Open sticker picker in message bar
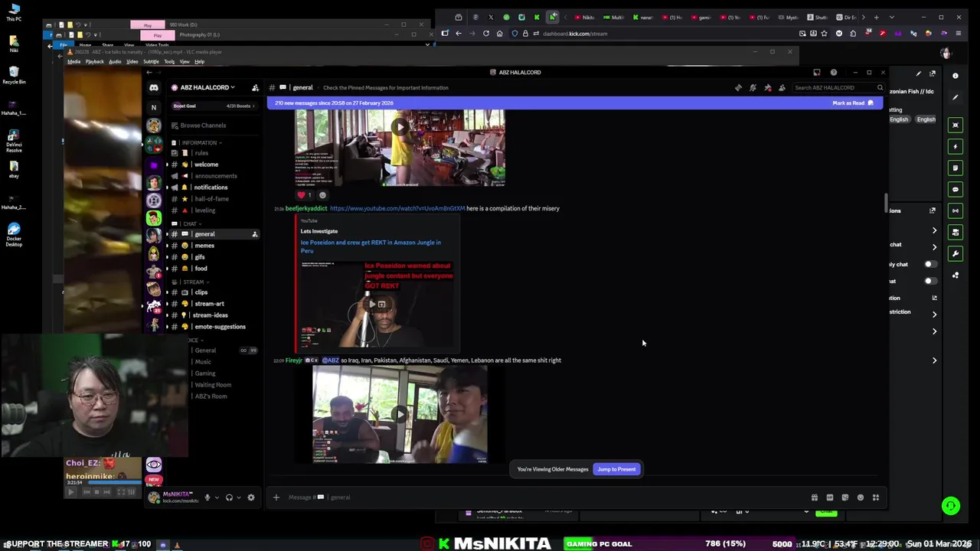The width and height of the screenshot is (980, 551). 845,497
